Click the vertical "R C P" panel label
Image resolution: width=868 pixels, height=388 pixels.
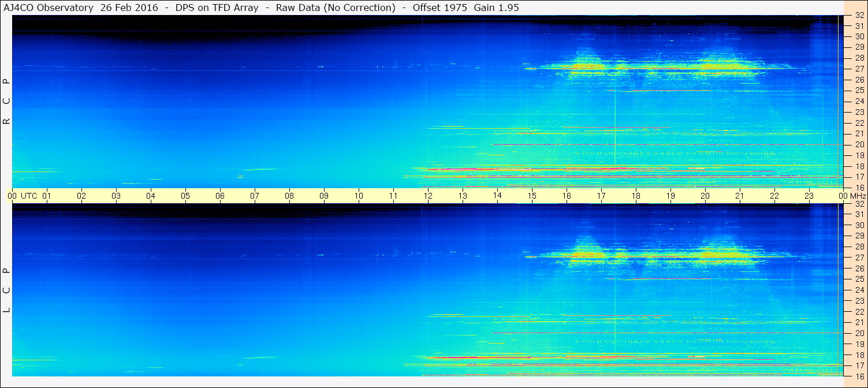7,102
